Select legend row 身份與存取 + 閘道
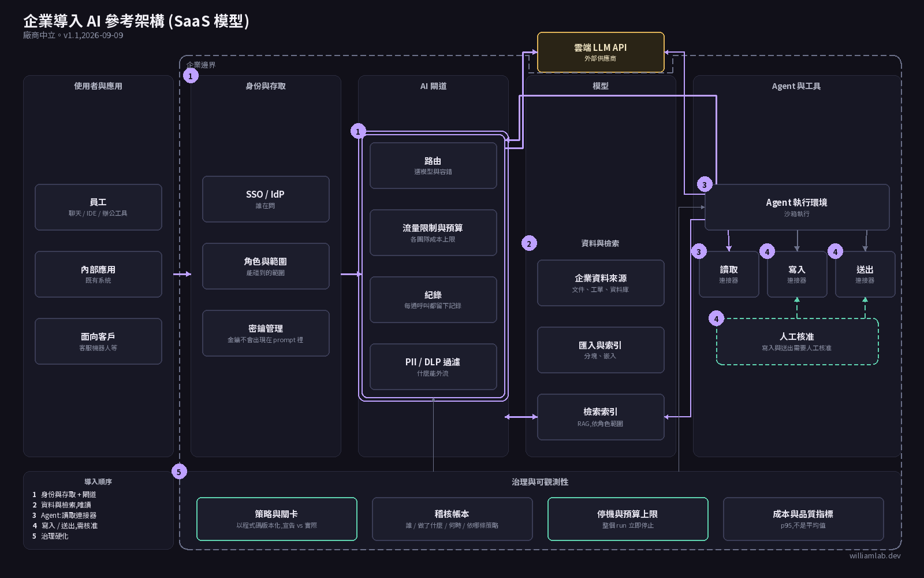The image size is (924, 578). pos(64,495)
